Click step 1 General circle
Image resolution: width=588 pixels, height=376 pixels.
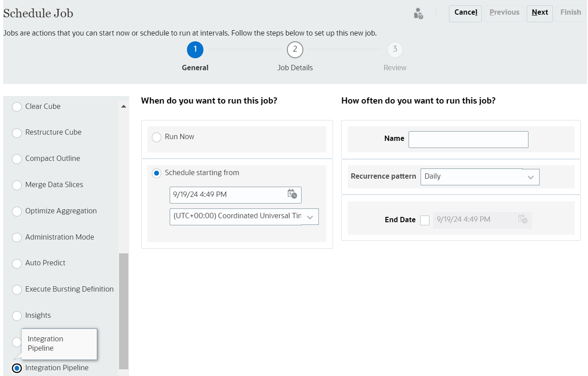195,50
